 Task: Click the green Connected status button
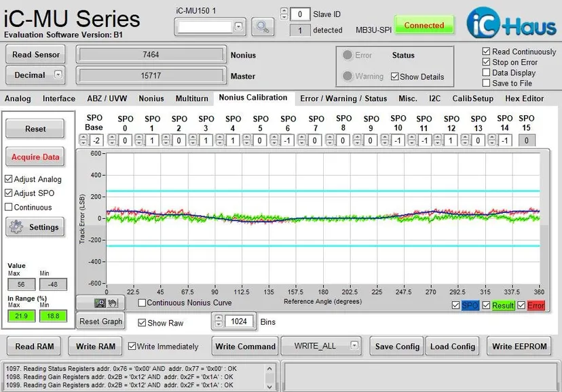coord(424,25)
